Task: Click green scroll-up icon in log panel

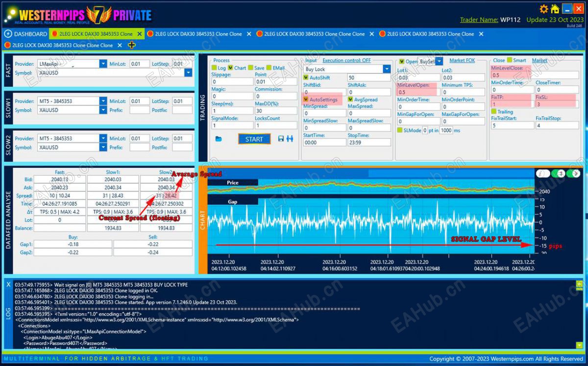Action: [580, 285]
